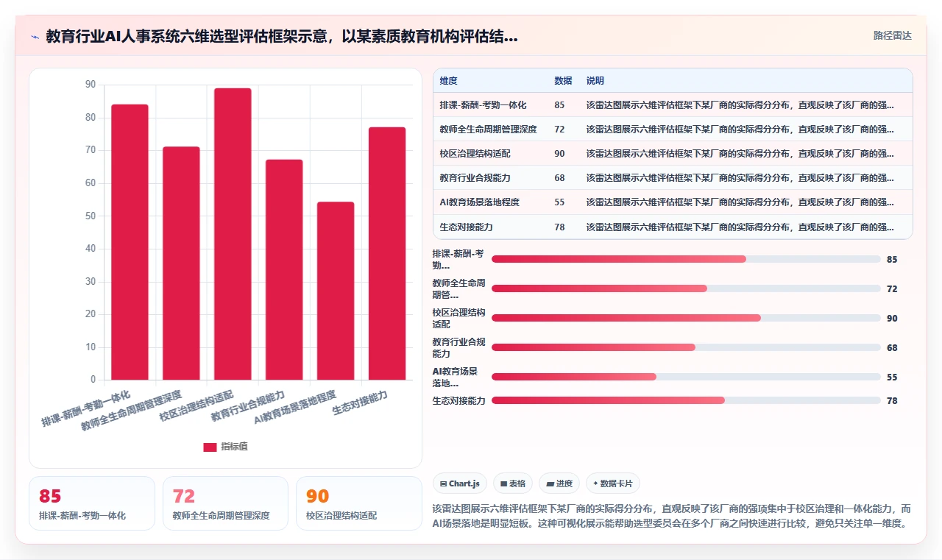
Task: Click the progress bar showing 78
Action: coord(686,400)
